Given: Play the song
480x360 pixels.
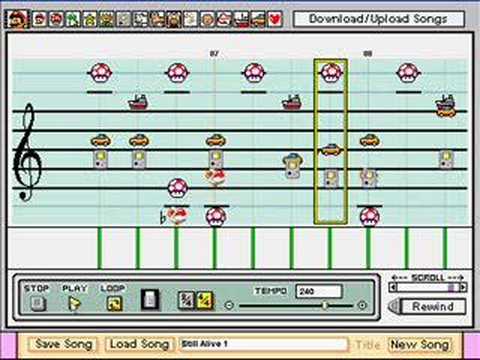Looking at the screenshot, I should tap(75, 303).
